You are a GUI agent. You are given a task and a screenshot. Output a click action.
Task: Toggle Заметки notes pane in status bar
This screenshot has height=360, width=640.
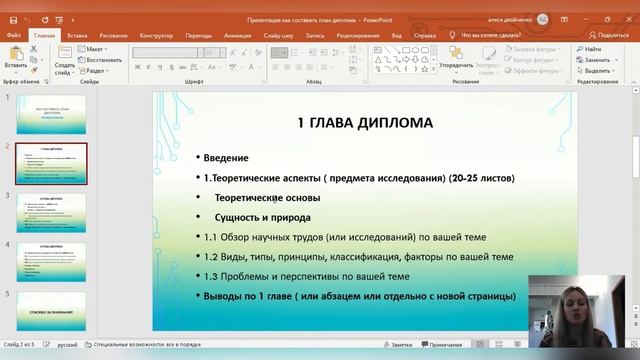coord(398,344)
